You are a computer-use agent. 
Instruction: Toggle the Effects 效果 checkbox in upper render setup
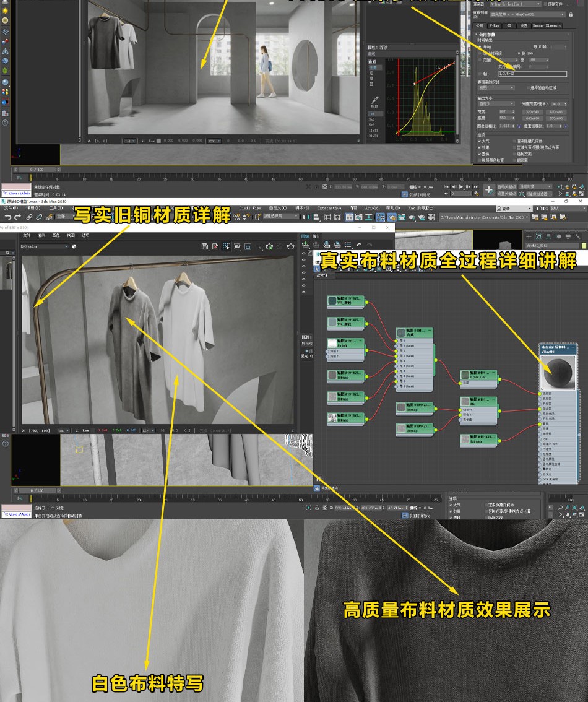(x=479, y=147)
